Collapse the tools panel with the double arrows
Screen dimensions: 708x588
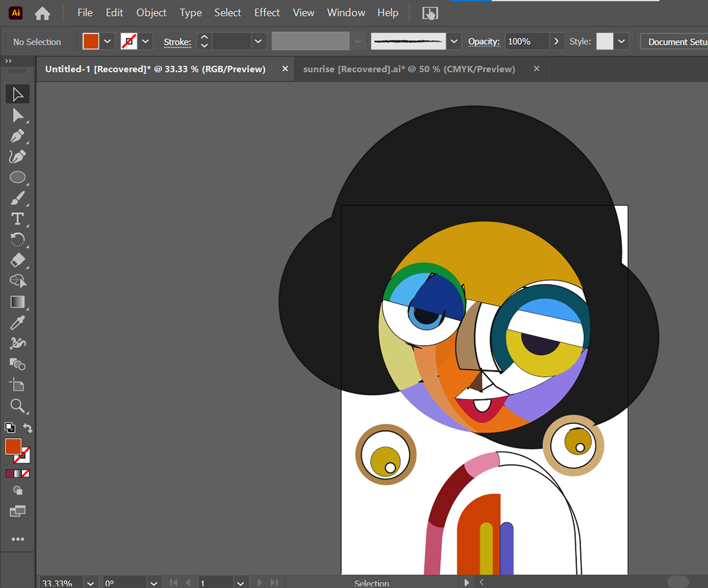click(x=9, y=61)
